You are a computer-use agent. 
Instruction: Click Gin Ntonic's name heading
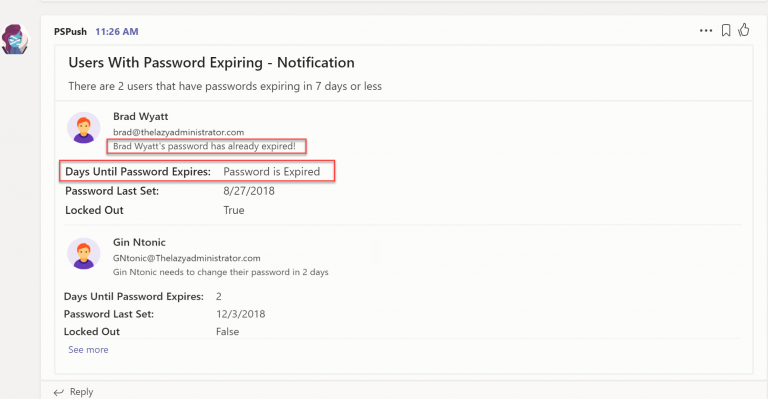[139, 242]
